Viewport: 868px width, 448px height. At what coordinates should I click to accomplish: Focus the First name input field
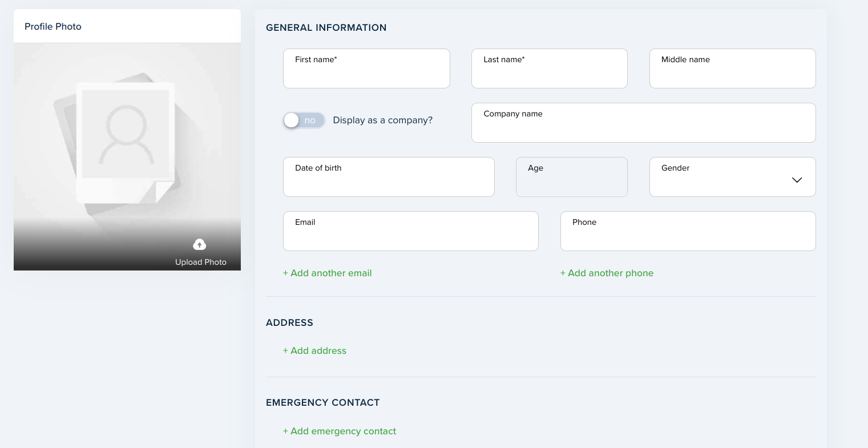point(366,68)
